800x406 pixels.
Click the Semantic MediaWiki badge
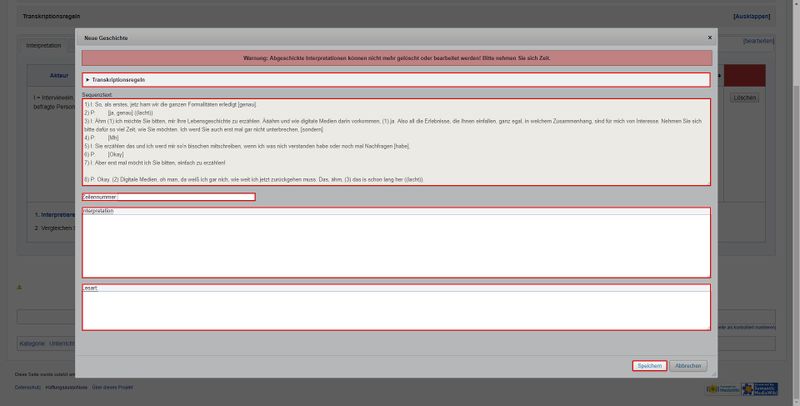[763, 388]
